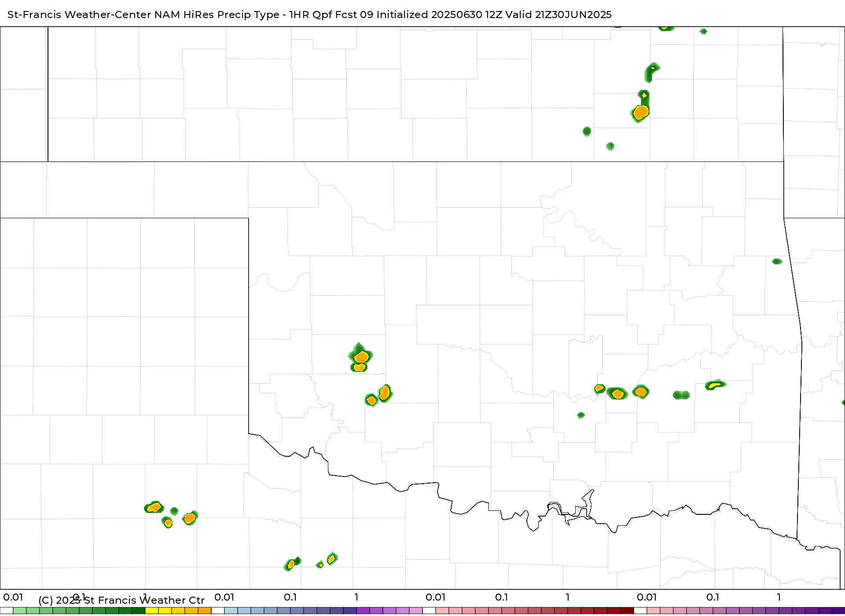Click the 1 label above the blue-violet scale
The height and width of the screenshot is (616, 845).
pos(356,597)
